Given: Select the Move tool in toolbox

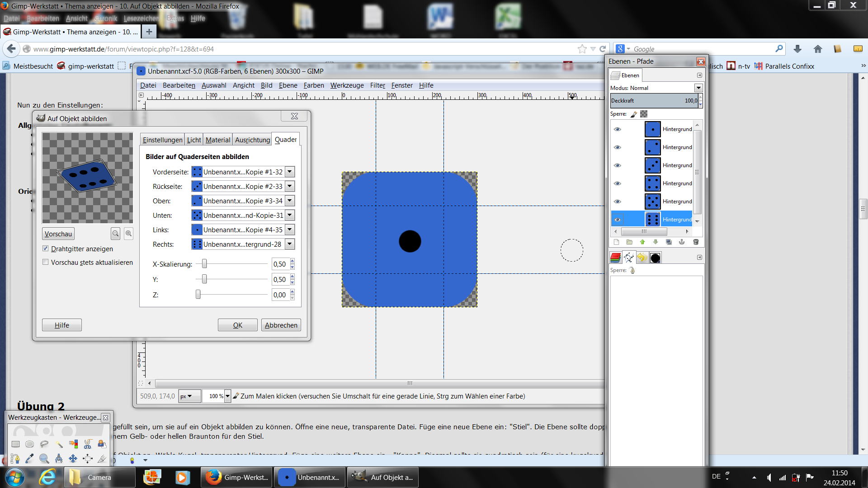Looking at the screenshot, I should click(73, 459).
